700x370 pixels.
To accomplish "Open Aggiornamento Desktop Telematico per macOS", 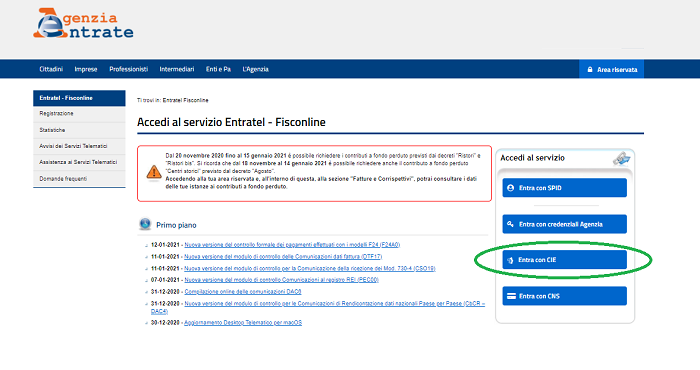I will pyautogui.click(x=243, y=323).
